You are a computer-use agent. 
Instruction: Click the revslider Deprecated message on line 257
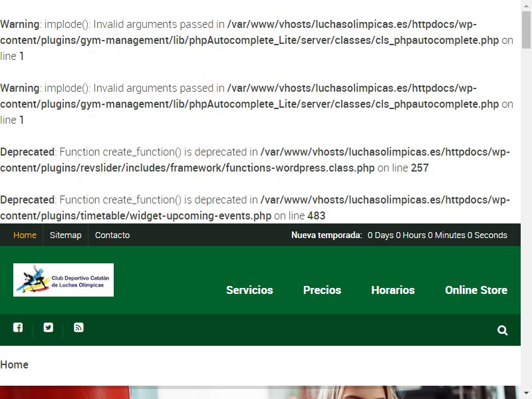255,160
